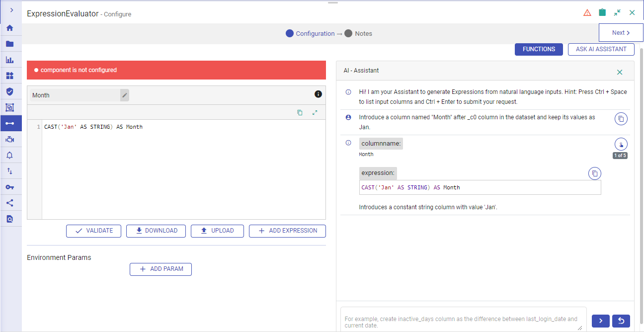Click the ExpressionEvaluator title text
The height and width of the screenshot is (332, 644).
pos(63,14)
